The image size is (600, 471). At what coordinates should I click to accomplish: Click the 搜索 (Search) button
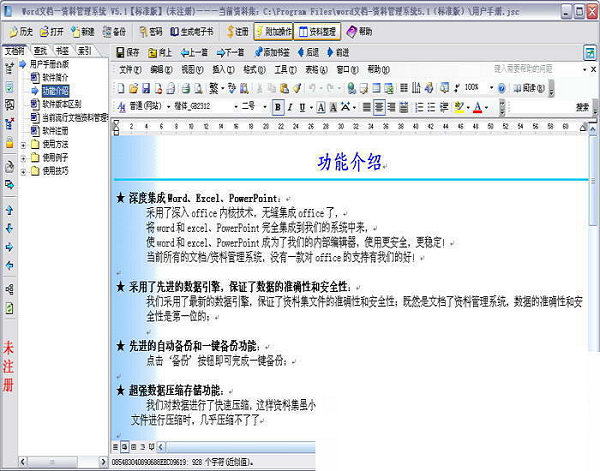tap(582, 107)
